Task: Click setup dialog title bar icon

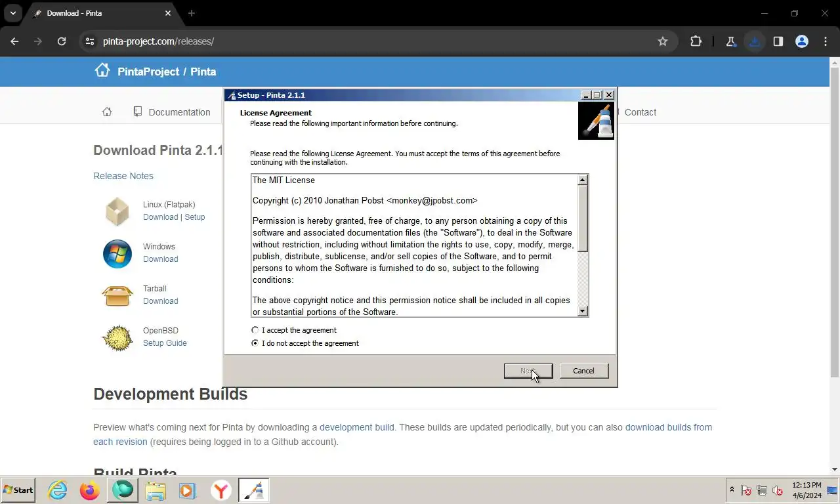Action: coord(231,95)
